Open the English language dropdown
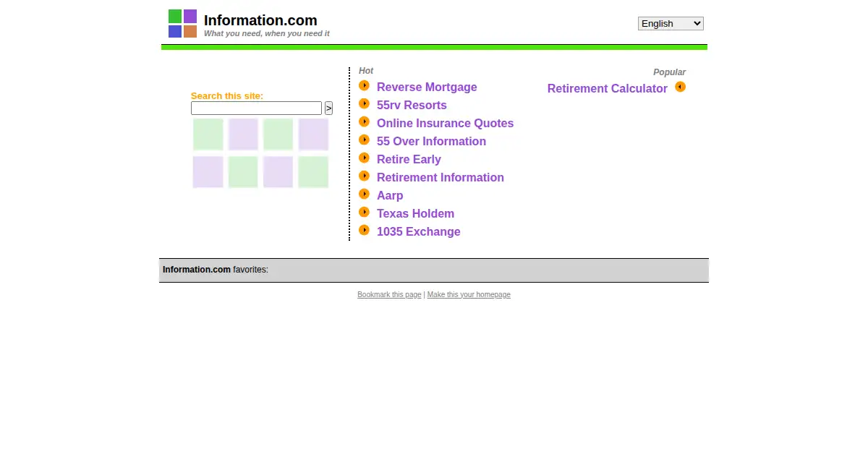This screenshot has height=454, width=868. (x=671, y=24)
